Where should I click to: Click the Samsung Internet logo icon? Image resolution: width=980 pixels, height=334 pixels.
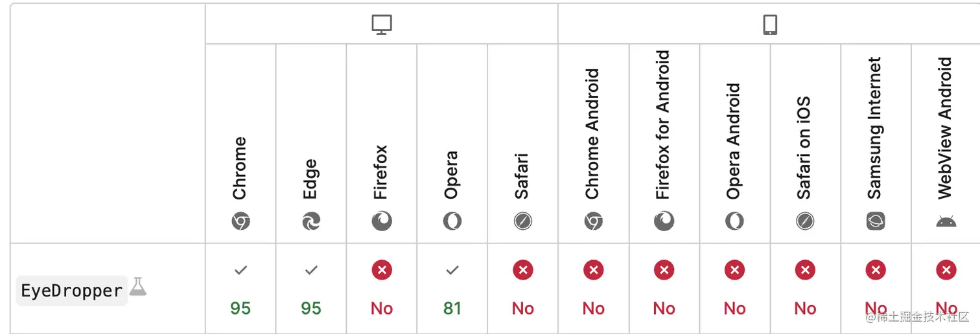[x=876, y=222]
